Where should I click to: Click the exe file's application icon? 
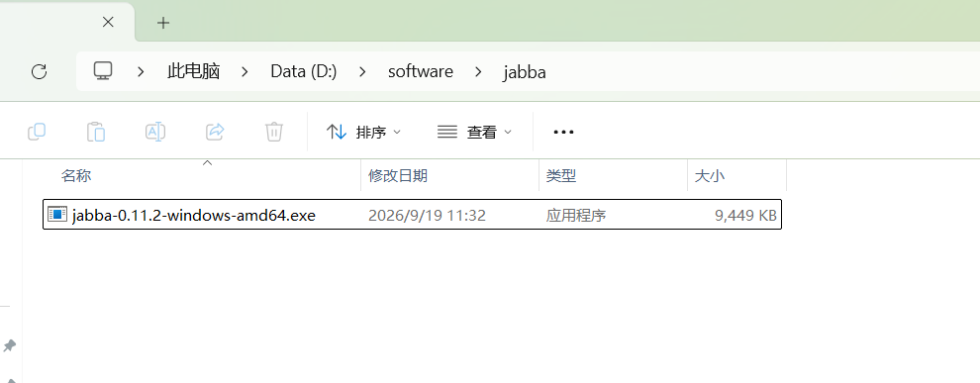56,215
